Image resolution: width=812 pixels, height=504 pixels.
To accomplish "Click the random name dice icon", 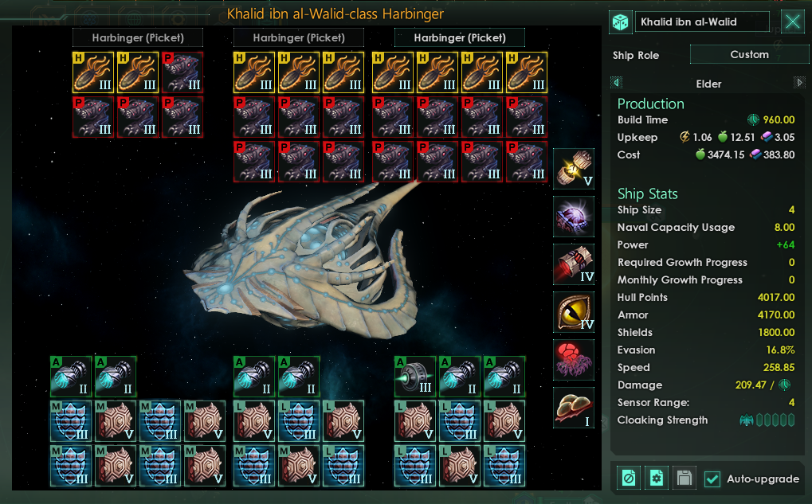I will (621, 22).
